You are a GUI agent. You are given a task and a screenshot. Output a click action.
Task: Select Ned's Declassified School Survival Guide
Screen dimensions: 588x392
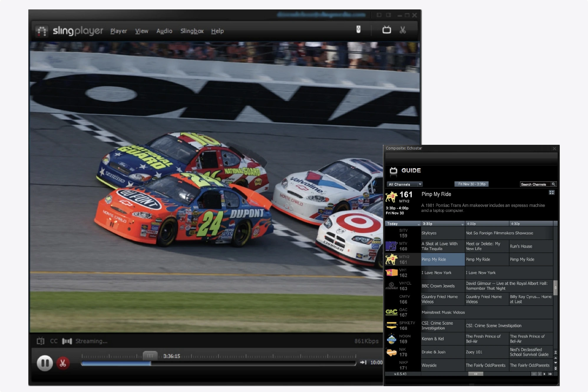531,352
